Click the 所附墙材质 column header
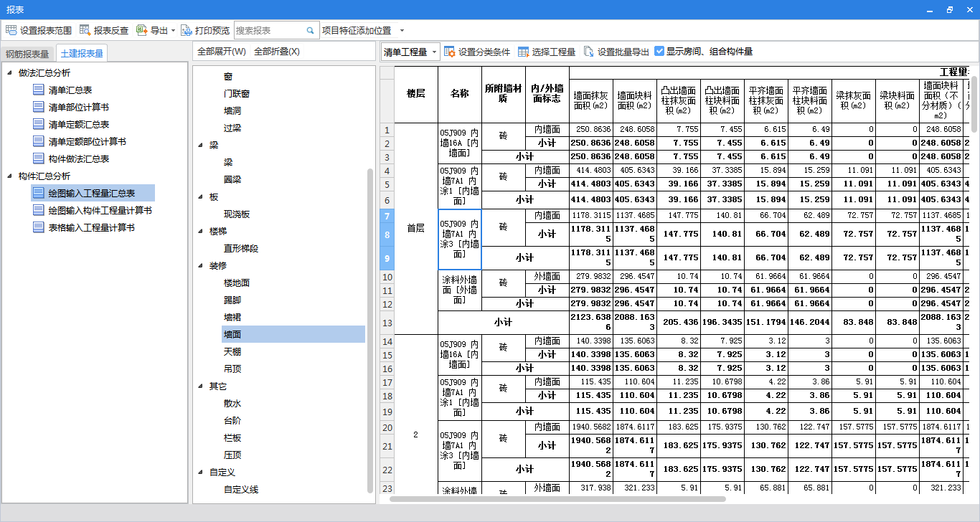The height and width of the screenshot is (522, 980). (x=503, y=94)
